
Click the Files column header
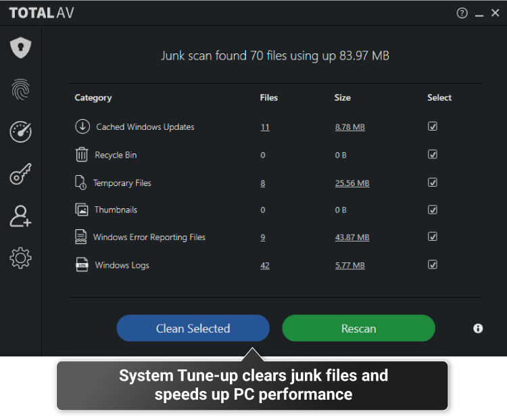(268, 97)
